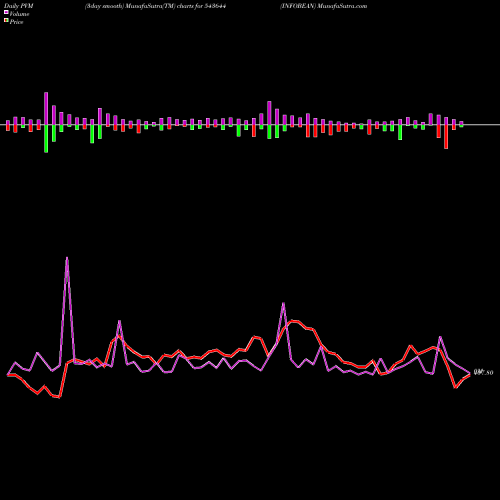
Task: Click the price value label ending in '.50'
Action: [484, 372]
